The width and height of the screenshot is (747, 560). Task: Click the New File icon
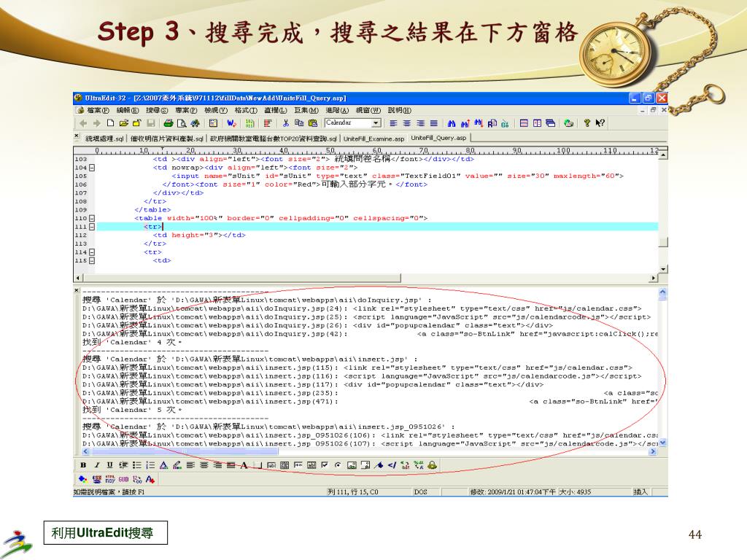point(111,122)
